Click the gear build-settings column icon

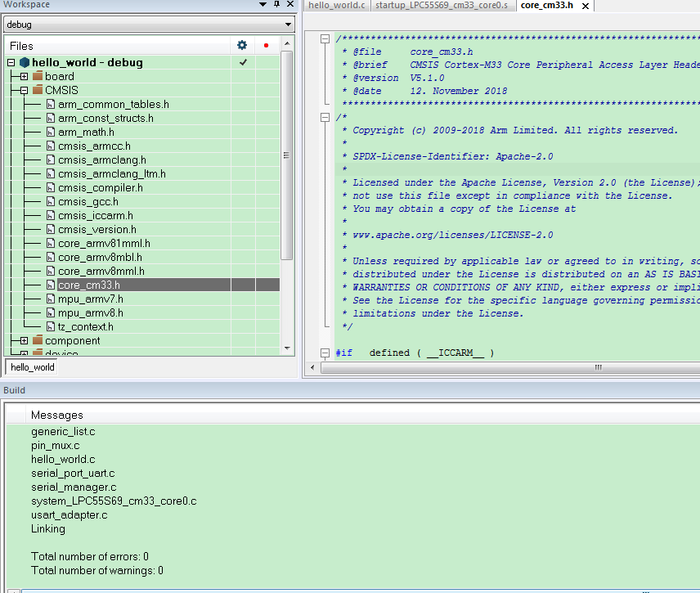point(242,45)
